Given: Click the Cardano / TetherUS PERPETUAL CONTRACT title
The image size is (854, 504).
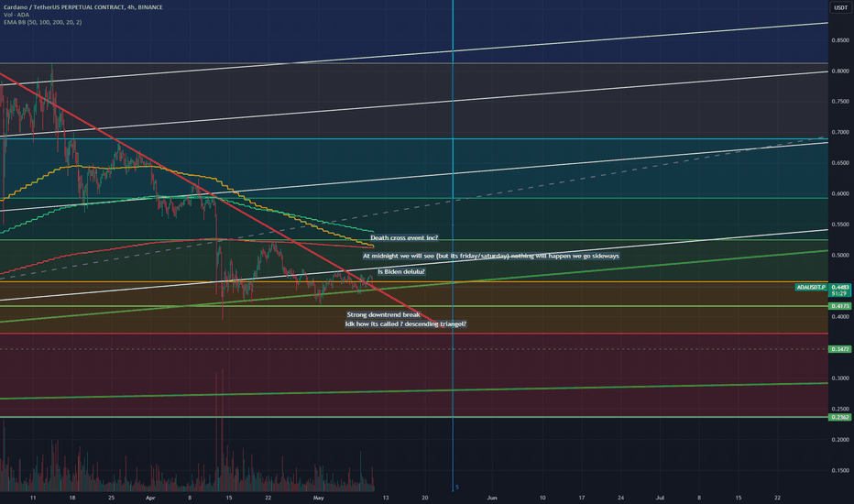Looking at the screenshot, I should pos(82,7).
